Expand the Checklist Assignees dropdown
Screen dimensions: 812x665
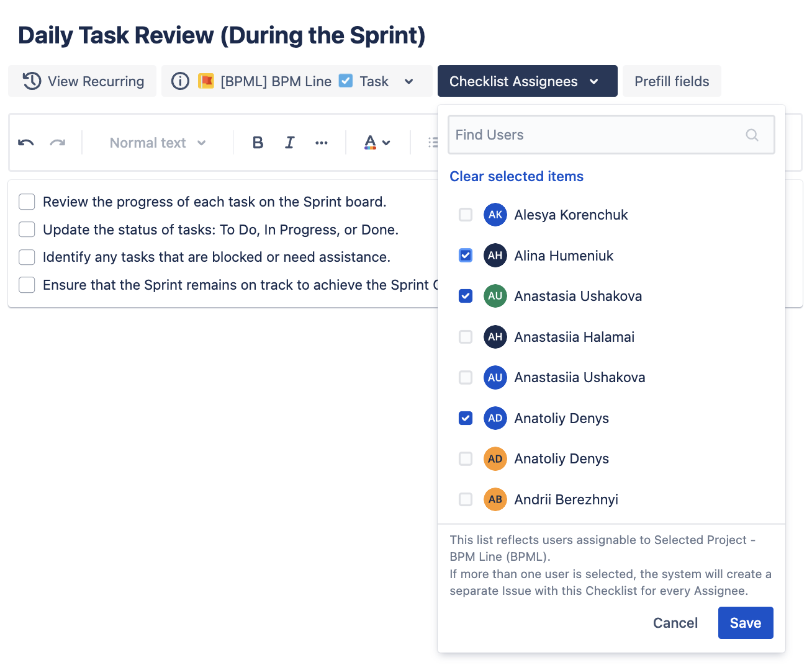(527, 81)
